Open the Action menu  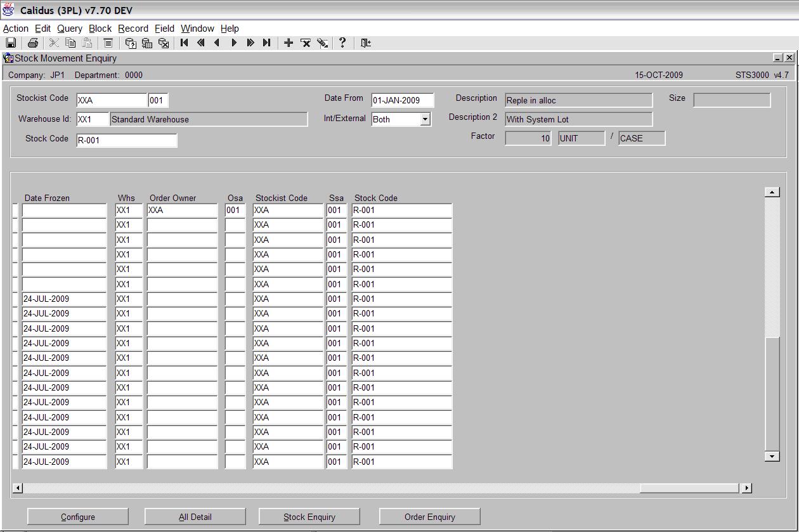(16, 29)
